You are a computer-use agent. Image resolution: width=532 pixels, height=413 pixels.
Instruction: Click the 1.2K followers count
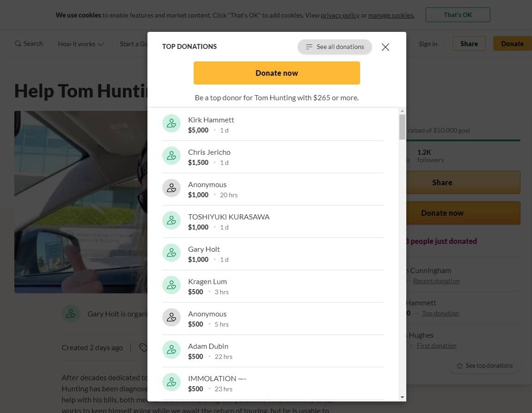(430, 156)
